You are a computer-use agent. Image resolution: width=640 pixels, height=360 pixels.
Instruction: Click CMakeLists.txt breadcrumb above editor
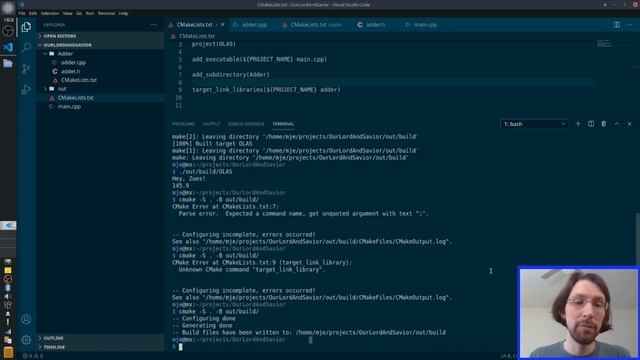(197, 36)
